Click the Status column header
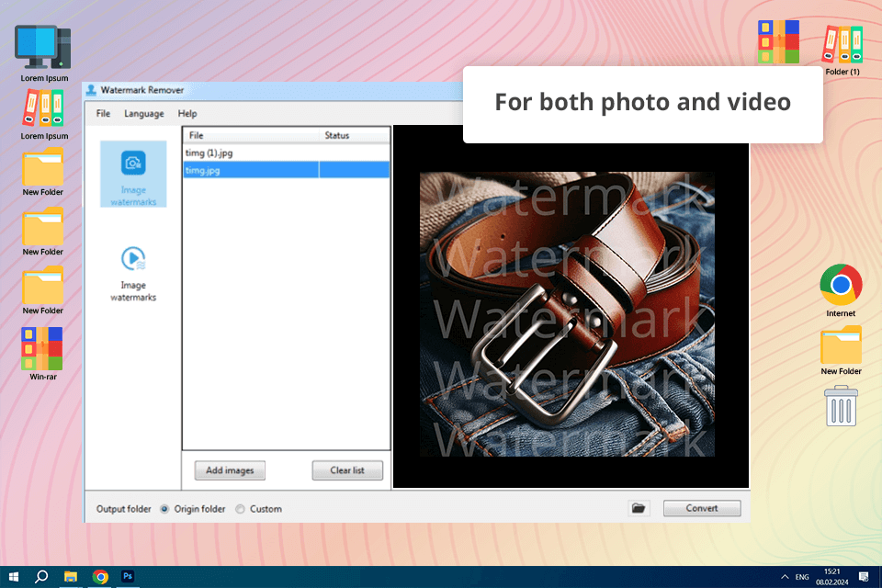This screenshot has height=588, width=882. click(355, 135)
